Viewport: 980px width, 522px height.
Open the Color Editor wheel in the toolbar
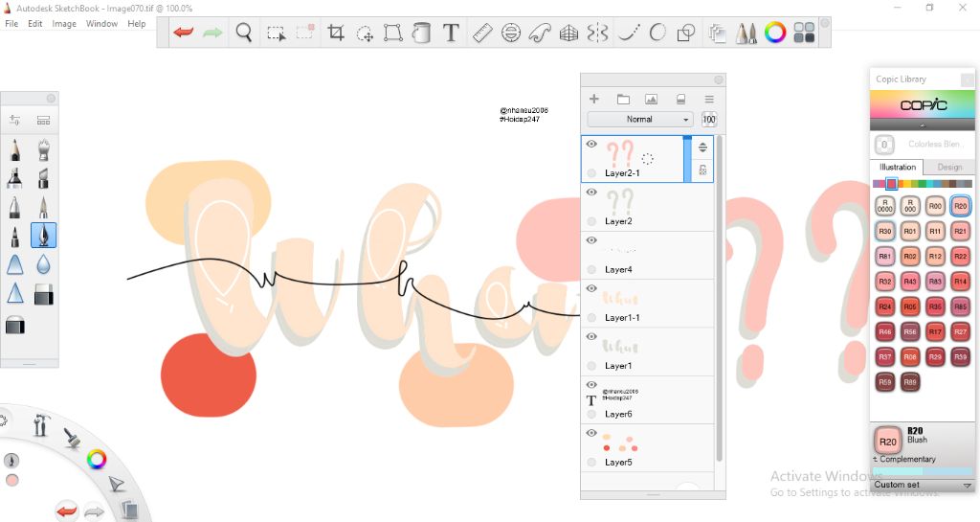pos(775,33)
